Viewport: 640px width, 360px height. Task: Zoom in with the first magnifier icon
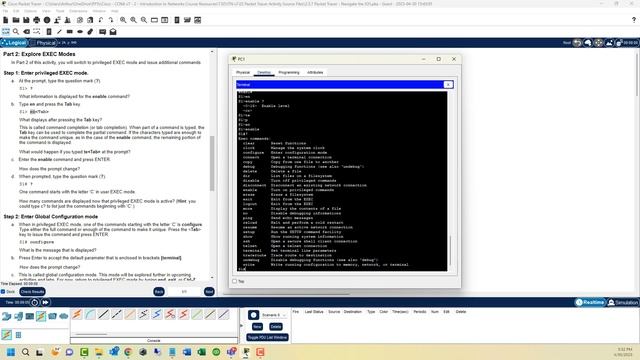(123, 20)
